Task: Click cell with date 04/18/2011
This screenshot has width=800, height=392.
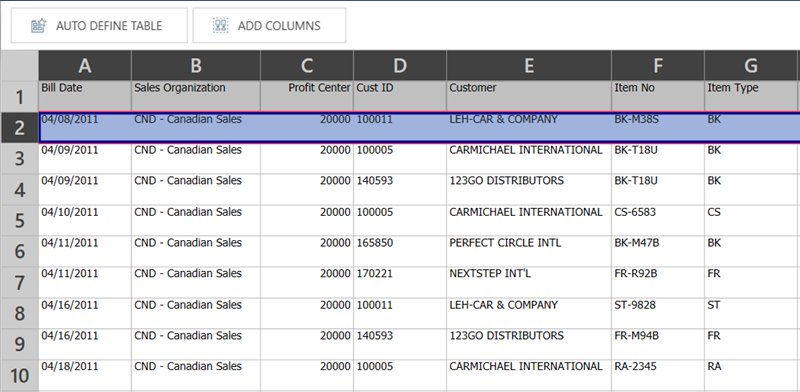Action: coord(85,375)
